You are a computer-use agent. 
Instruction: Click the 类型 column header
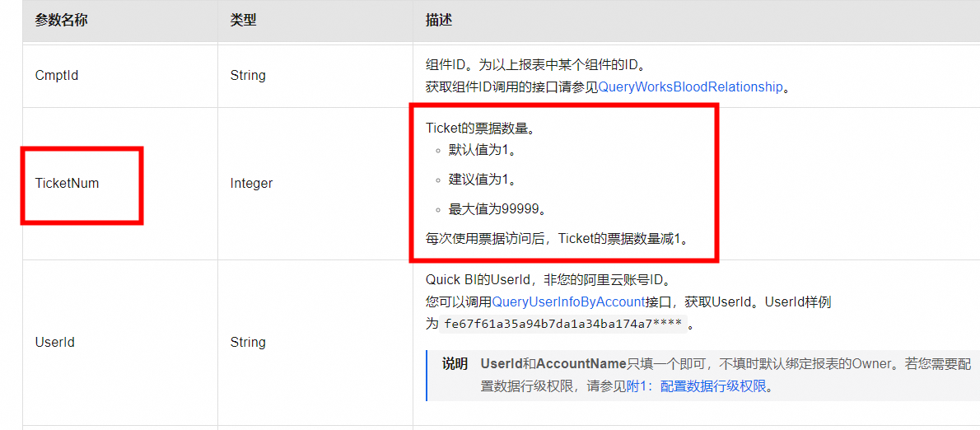243,20
